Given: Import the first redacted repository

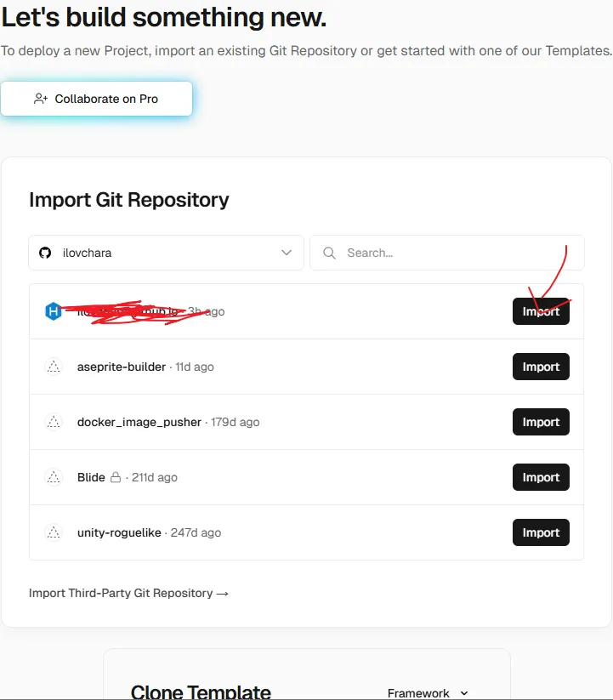Looking at the screenshot, I should click(x=541, y=311).
